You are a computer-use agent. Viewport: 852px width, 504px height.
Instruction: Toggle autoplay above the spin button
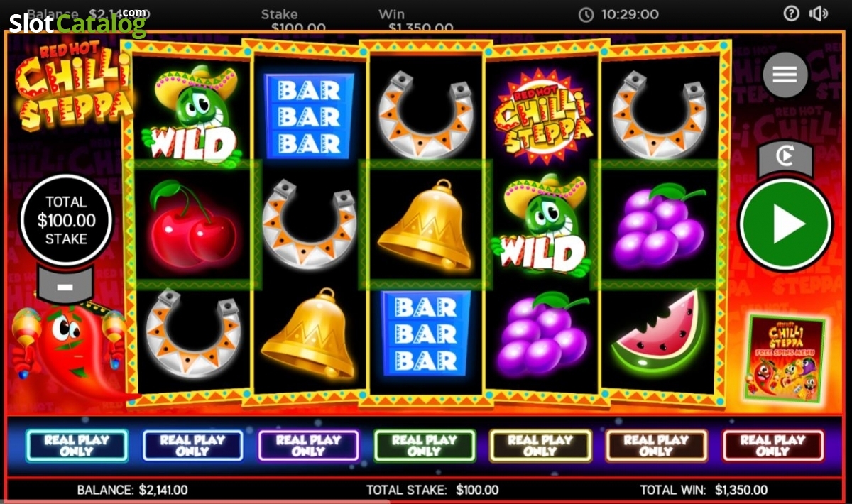[785, 158]
